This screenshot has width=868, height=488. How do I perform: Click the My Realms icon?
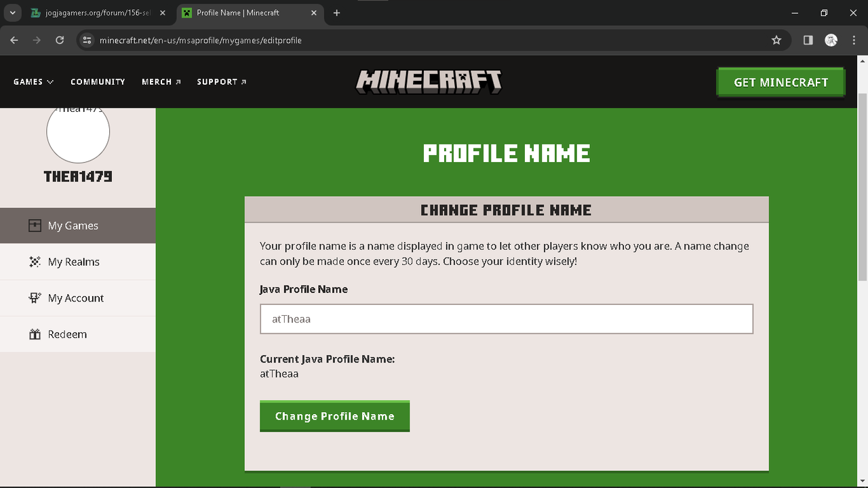(x=35, y=262)
